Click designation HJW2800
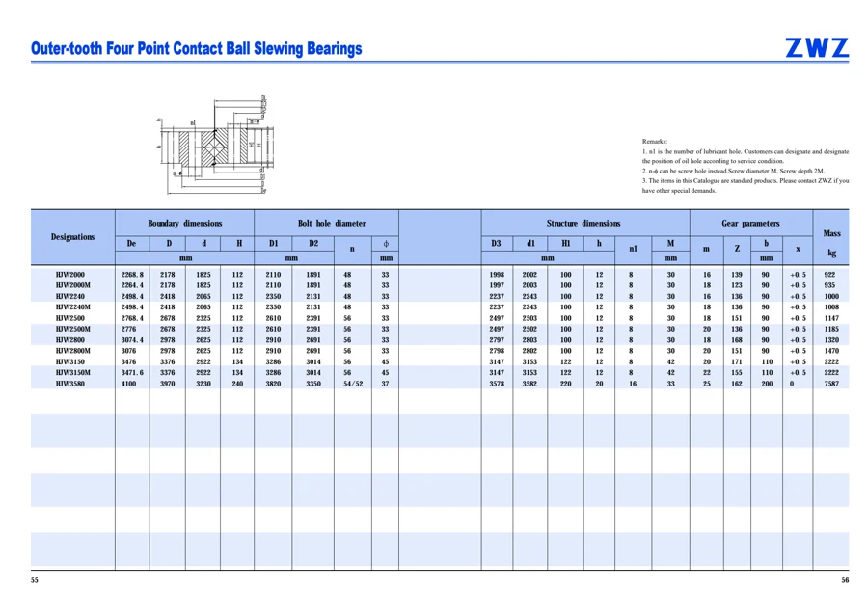Viewport: 868px width, 613px height. [70, 340]
